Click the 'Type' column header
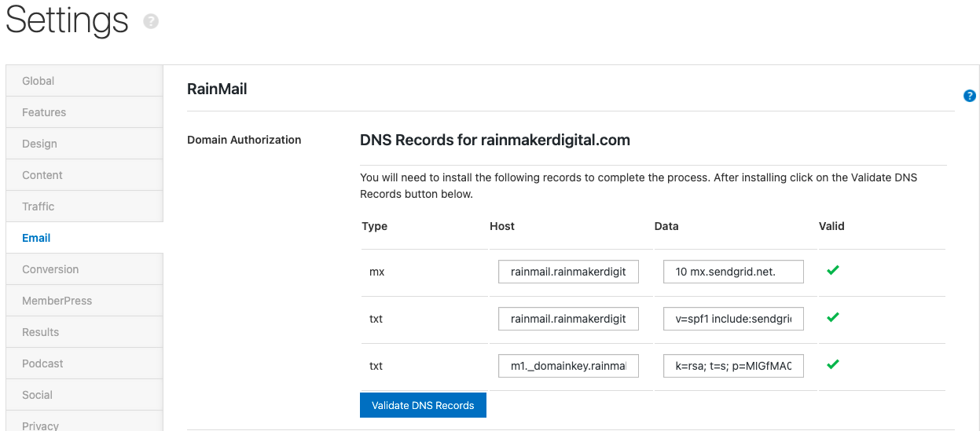This screenshot has height=431, width=980. point(375,226)
